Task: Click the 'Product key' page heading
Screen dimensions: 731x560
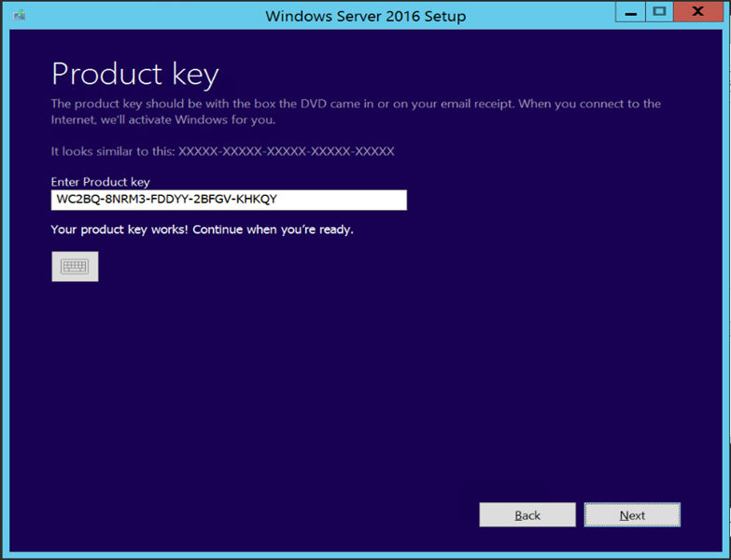Action: tap(135, 74)
